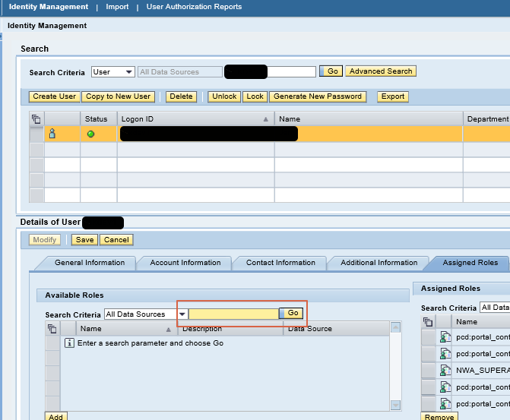Select row selector of fourth assigned role
This screenshot has height=420, width=510.
[429, 387]
